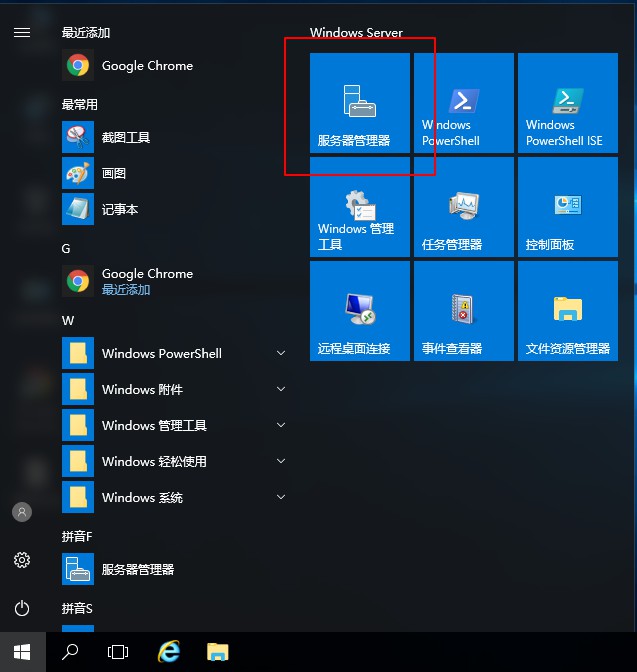637x672 pixels.
Task: Open the 控制面板 tile
Action: click(568, 207)
